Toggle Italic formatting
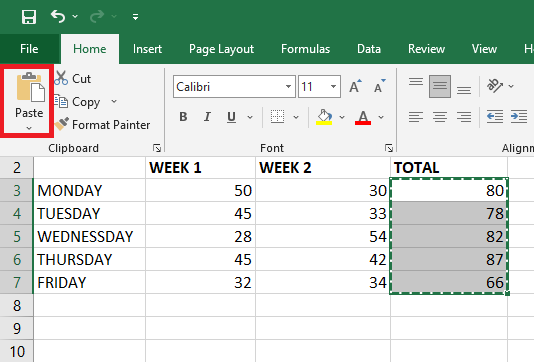 coord(207,117)
